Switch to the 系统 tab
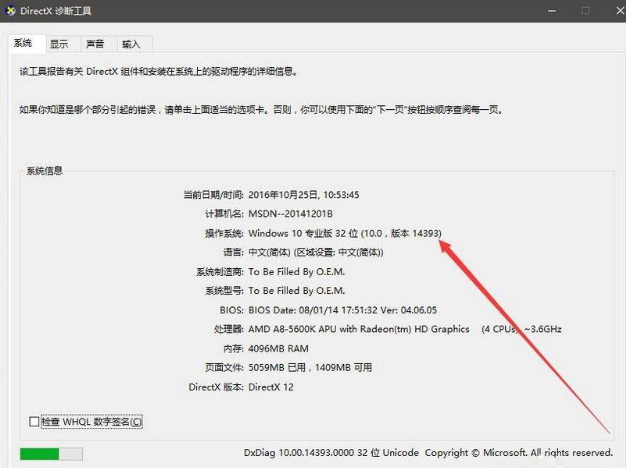Image resolution: width=626 pixels, height=468 pixels. [x=27, y=43]
